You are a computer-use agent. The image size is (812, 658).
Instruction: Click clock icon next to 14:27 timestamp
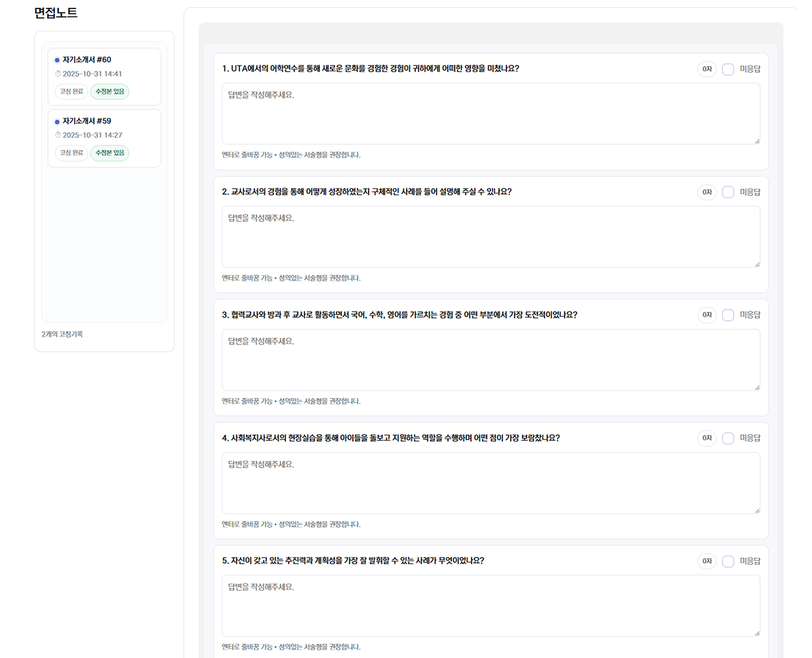(x=58, y=135)
